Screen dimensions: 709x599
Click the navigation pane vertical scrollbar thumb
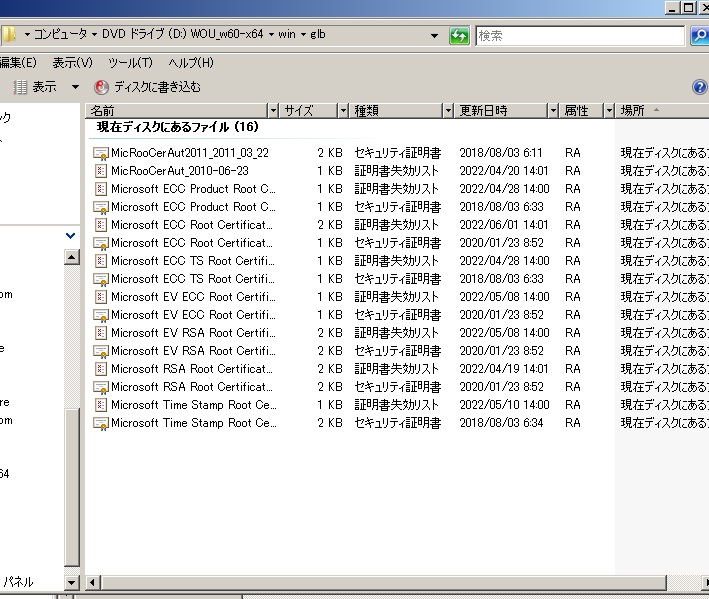click(x=72, y=487)
